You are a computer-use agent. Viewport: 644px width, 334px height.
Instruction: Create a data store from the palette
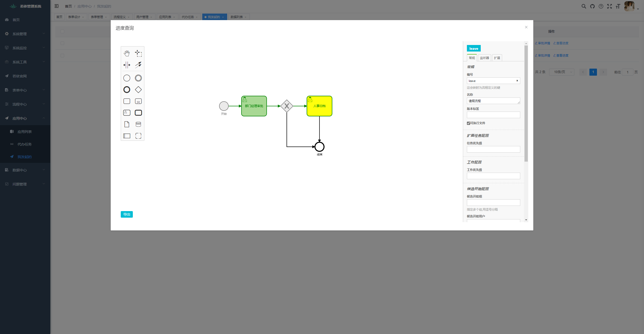[x=138, y=124]
